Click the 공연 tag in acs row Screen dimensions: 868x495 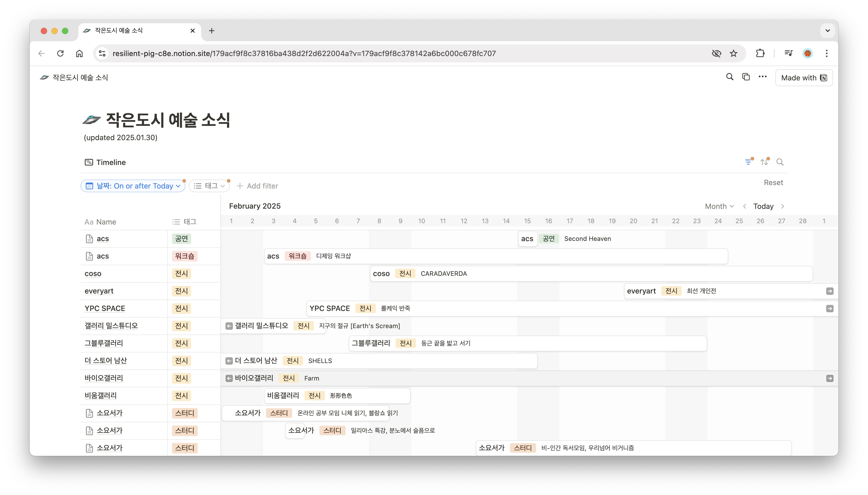pyautogui.click(x=181, y=239)
